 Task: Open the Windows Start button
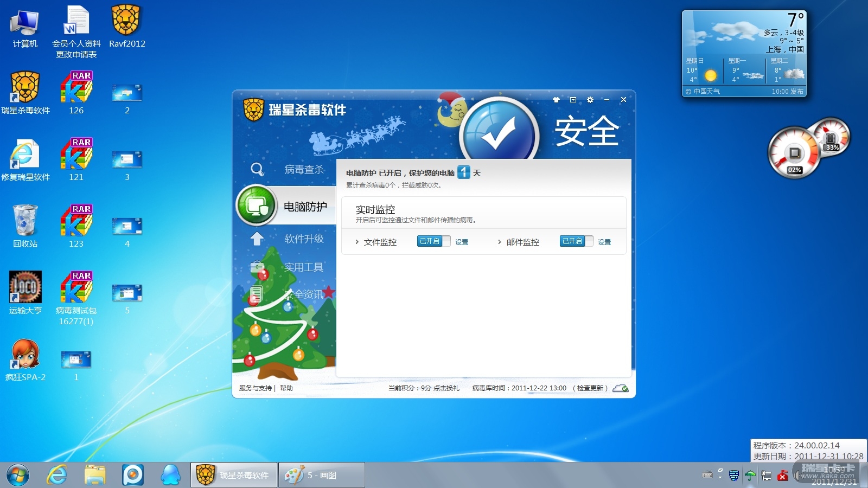tap(18, 476)
